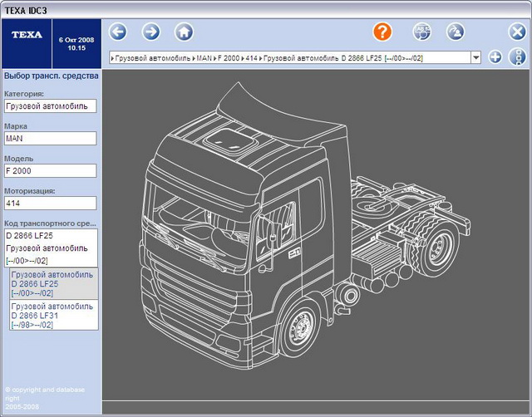Click the round plus icon beside the path bar

(x=495, y=57)
